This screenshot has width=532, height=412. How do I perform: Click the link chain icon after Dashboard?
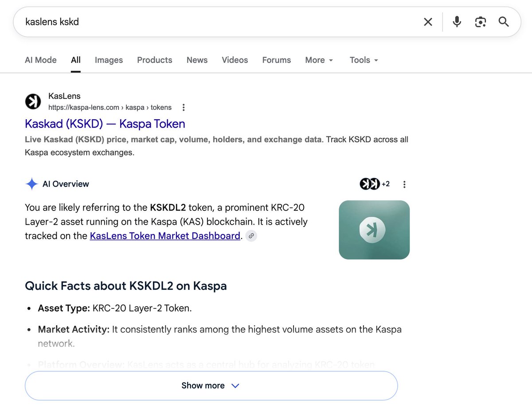tap(251, 236)
